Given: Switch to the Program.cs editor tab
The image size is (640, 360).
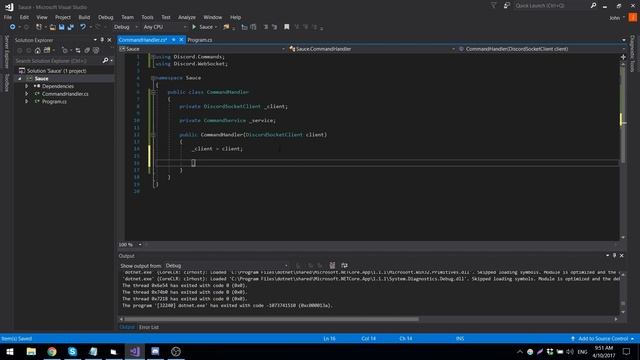Looking at the screenshot, I should [200, 40].
